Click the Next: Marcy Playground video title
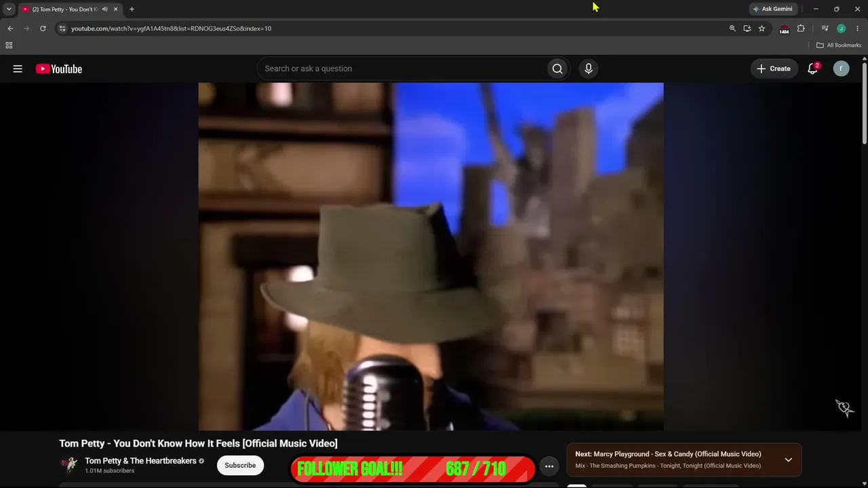868x488 pixels. [x=668, y=454]
